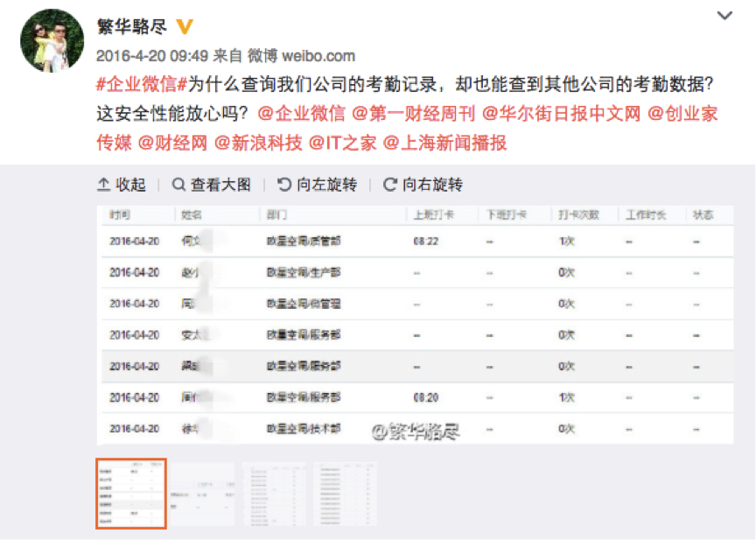Click the 工作时长 column header

(x=646, y=215)
